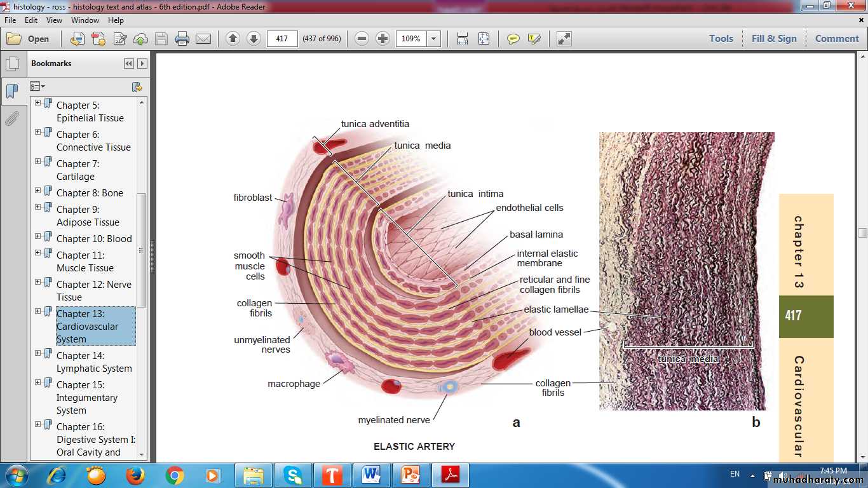Switch to read mode with the expand-arrows icon
This screenshot has width=868, height=488.
[x=564, y=39]
